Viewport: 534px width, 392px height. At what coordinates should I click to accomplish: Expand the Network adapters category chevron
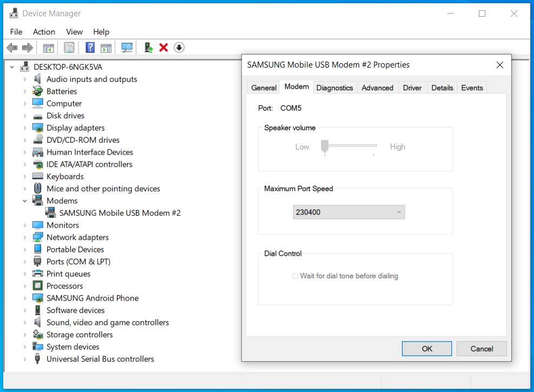point(24,237)
